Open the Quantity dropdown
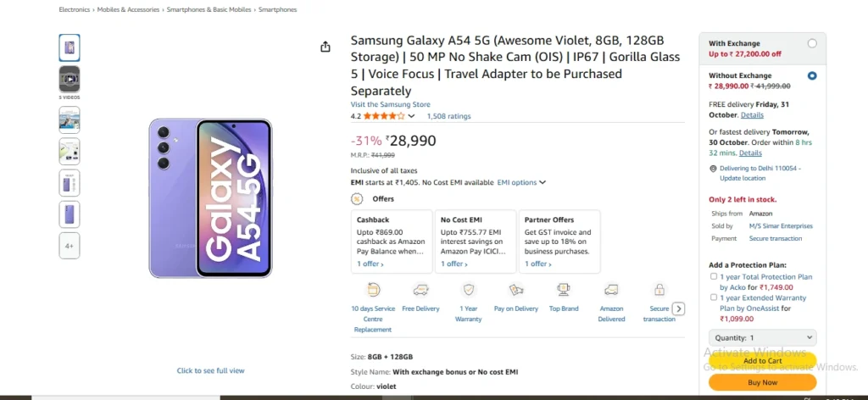 click(762, 337)
